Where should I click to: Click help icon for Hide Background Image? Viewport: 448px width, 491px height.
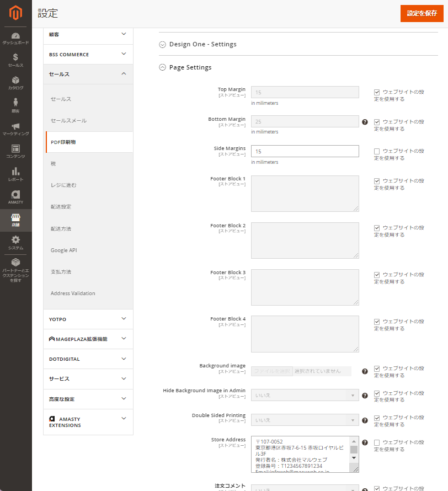pos(365,396)
